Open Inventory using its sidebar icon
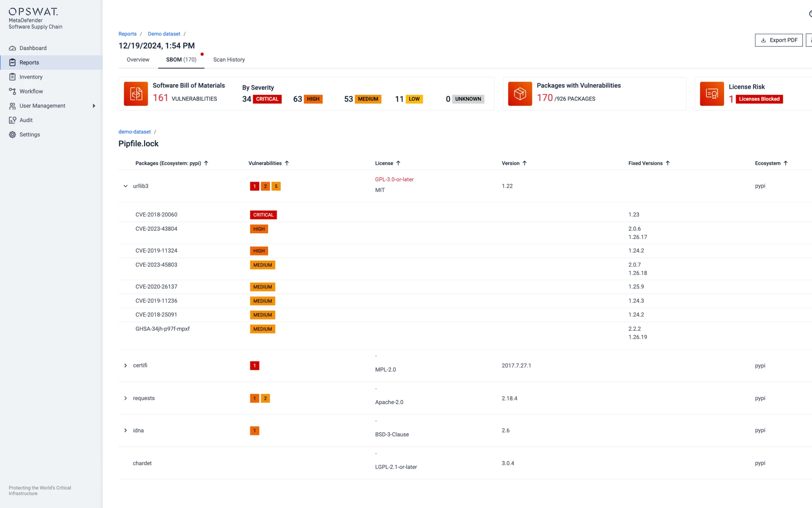 pyautogui.click(x=12, y=76)
